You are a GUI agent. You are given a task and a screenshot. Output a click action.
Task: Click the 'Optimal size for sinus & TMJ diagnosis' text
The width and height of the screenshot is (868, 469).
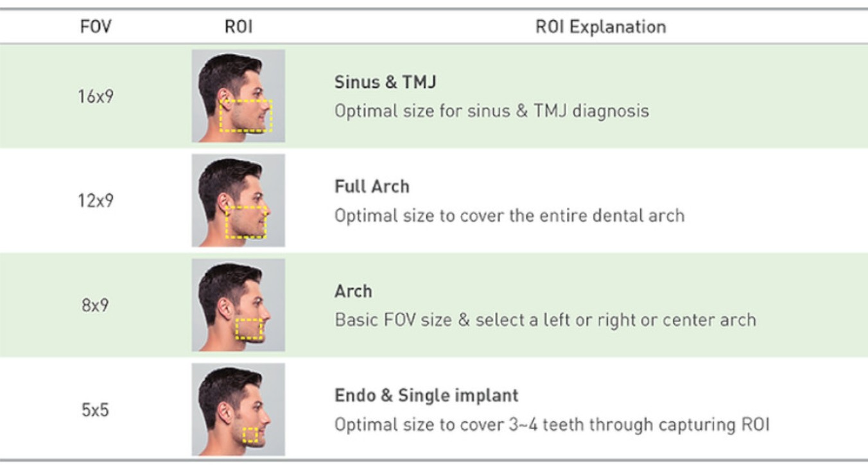pyautogui.click(x=491, y=111)
